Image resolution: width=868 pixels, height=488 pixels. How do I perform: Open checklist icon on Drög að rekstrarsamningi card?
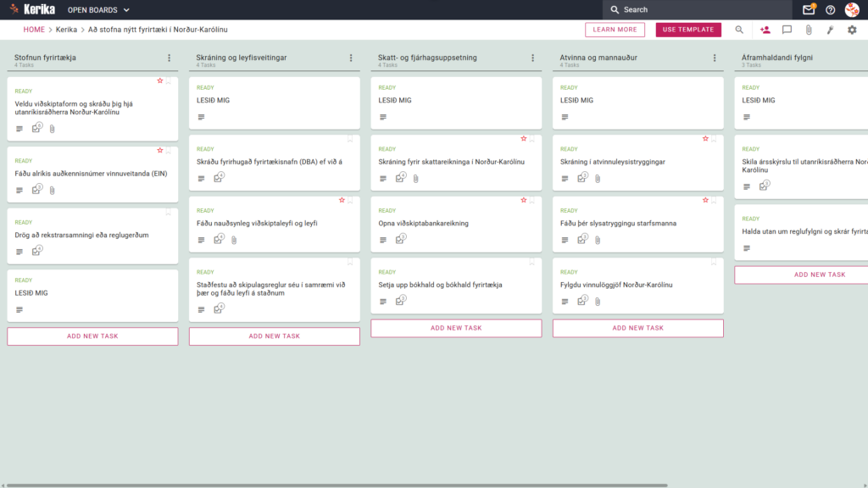[x=36, y=251]
